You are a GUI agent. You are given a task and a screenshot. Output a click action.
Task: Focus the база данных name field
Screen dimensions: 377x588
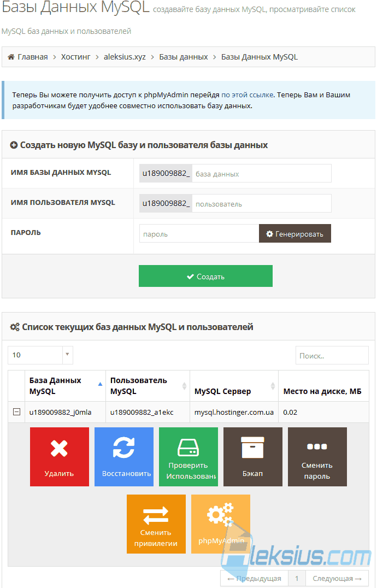click(262, 173)
